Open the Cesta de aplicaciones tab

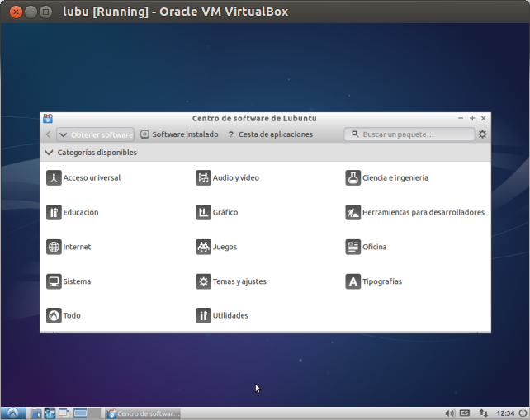[270, 134]
